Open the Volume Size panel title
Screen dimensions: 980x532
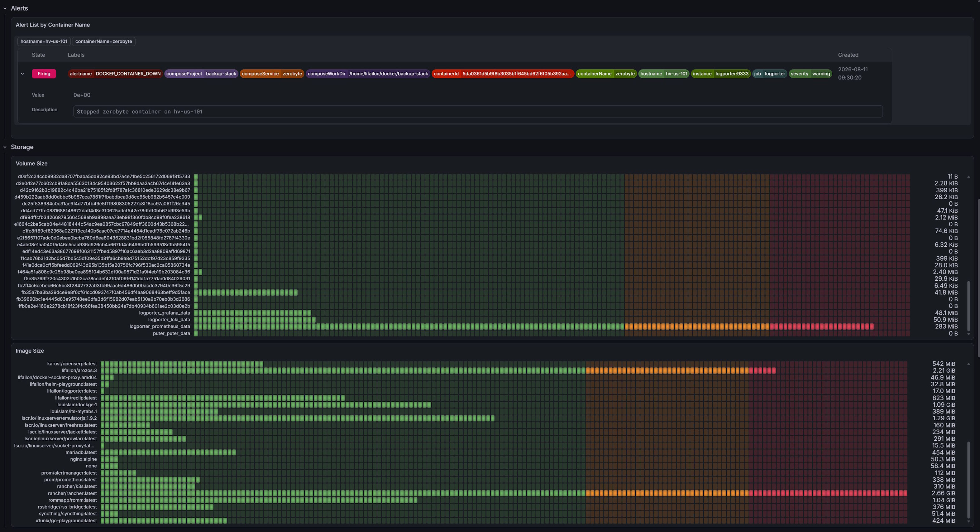point(31,163)
